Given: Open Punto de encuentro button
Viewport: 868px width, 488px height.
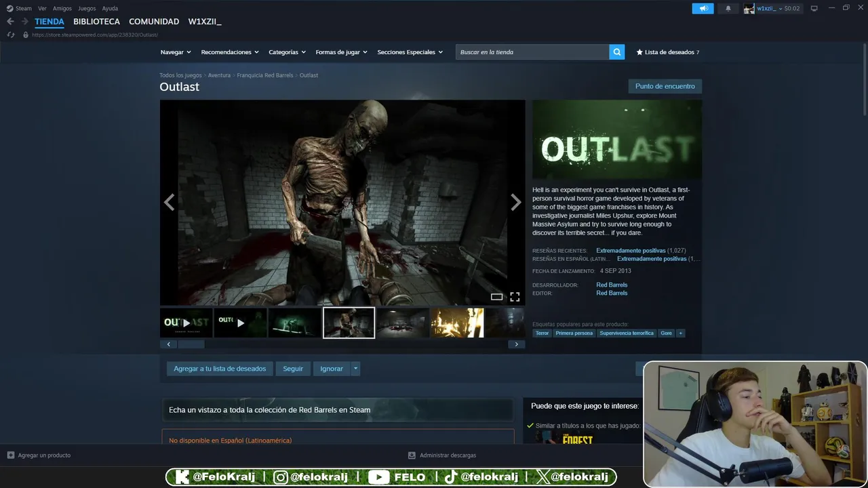Looking at the screenshot, I should pos(665,86).
